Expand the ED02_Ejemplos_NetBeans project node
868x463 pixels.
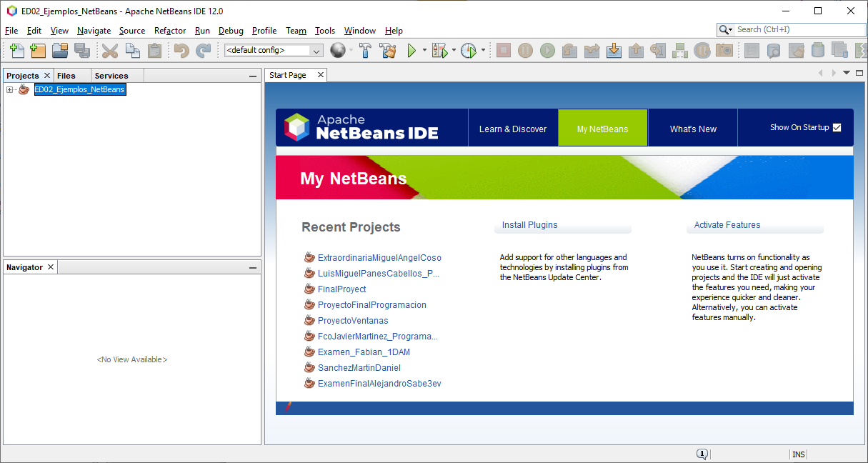coord(9,89)
